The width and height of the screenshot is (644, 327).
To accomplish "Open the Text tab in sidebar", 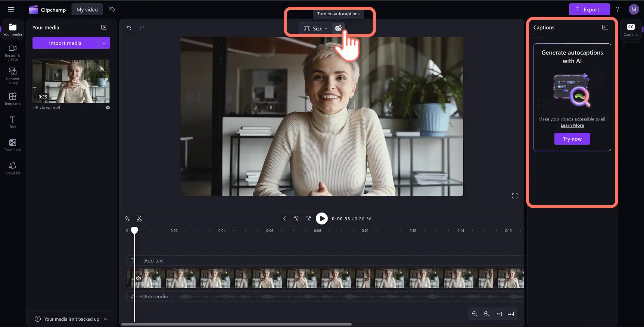I will pyautogui.click(x=13, y=122).
